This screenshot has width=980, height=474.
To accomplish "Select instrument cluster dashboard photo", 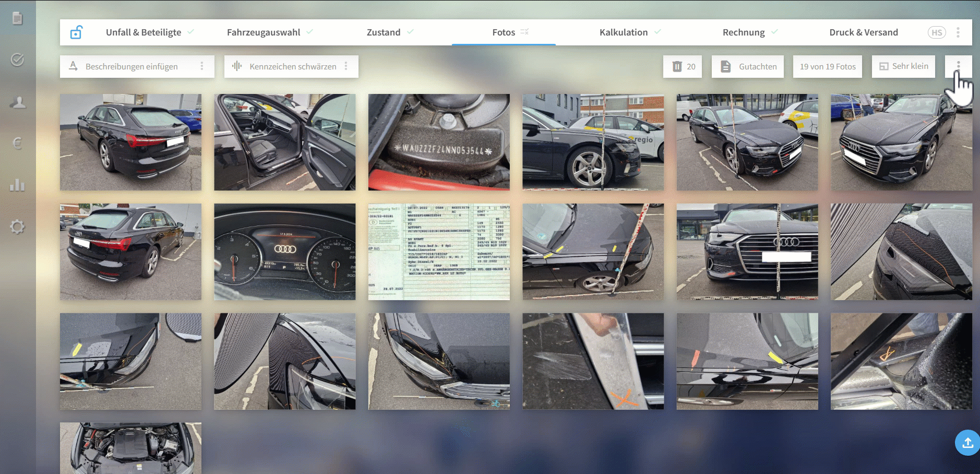I will click(x=285, y=252).
